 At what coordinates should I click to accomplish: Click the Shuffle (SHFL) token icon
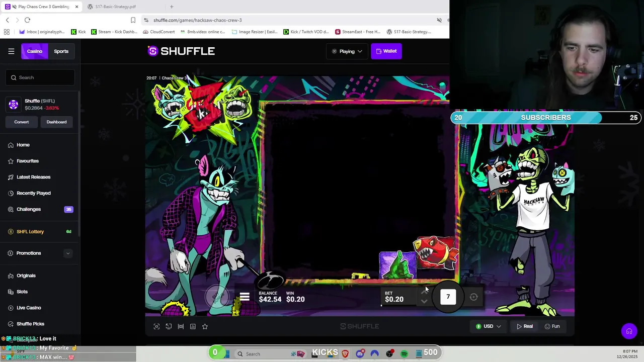click(x=14, y=105)
